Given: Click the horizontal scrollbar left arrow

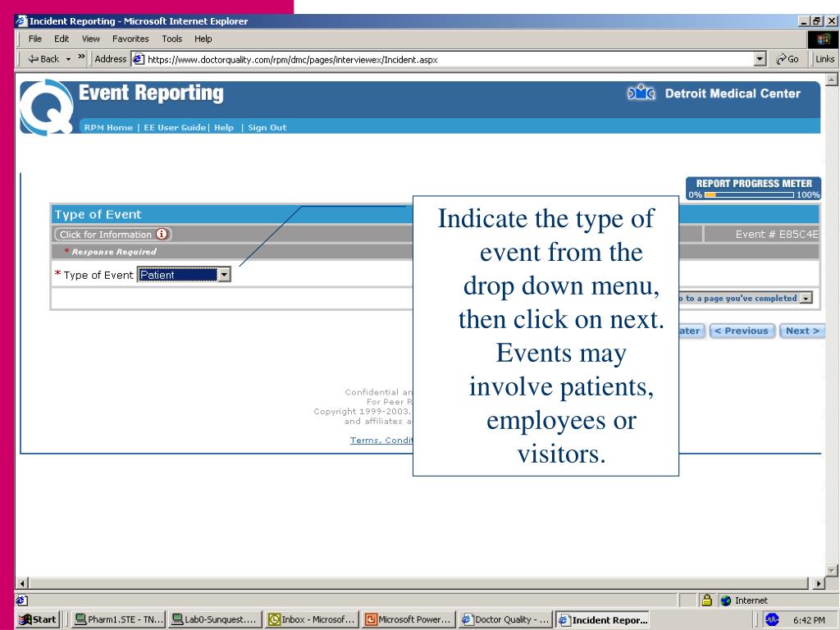Looking at the screenshot, I should click(22, 583).
